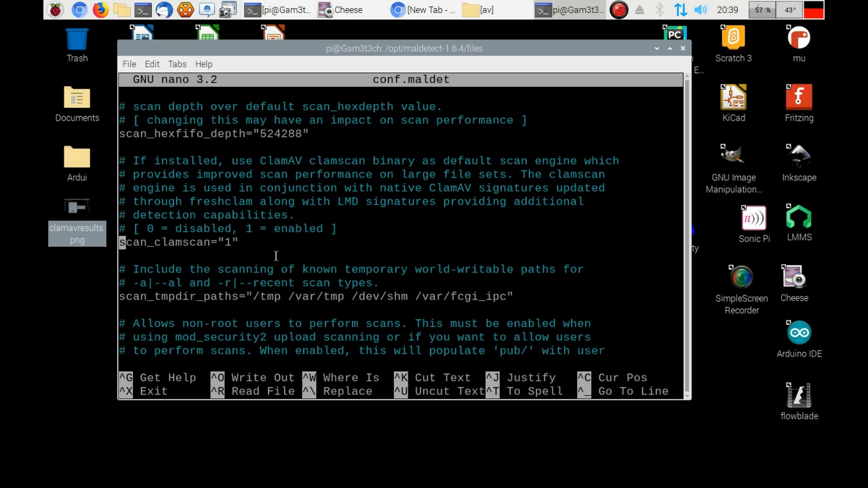
Task: Place cursor on scan_clamscan="1" line
Action: pos(178,242)
